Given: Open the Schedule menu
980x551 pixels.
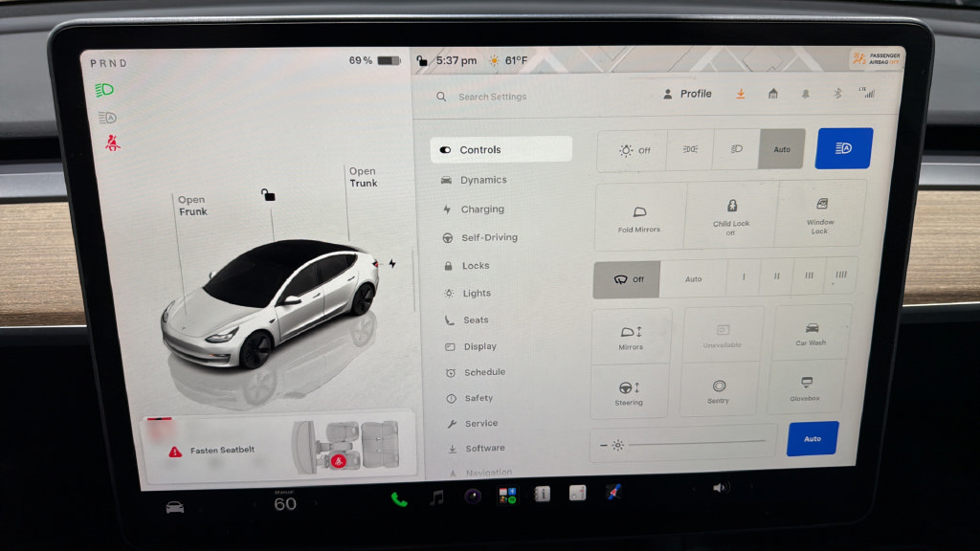Looking at the screenshot, I should pyautogui.click(x=476, y=372).
